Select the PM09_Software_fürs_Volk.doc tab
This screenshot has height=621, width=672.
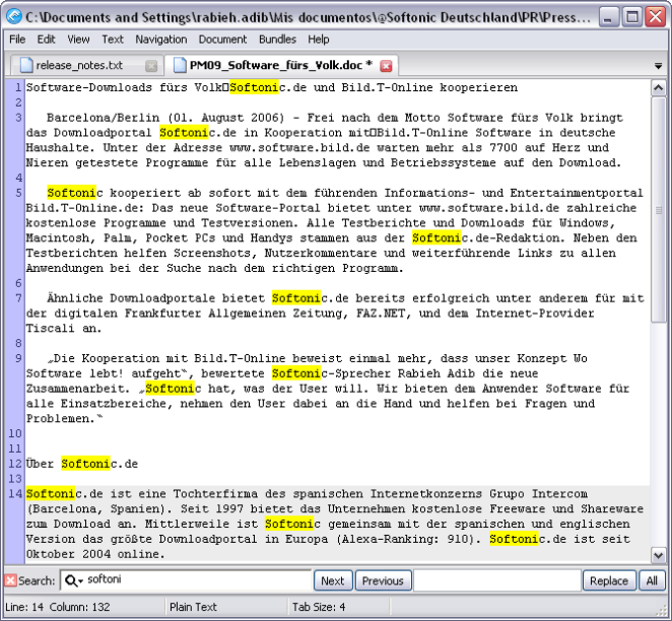click(281, 65)
